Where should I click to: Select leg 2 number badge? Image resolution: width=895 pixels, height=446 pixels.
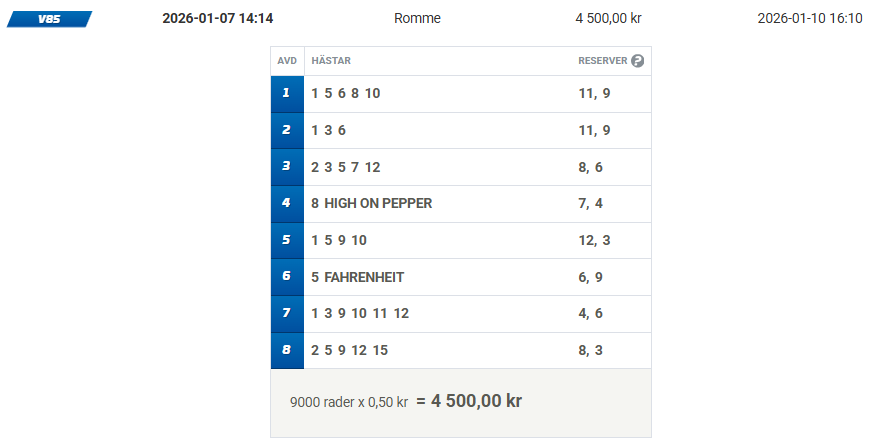click(x=287, y=130)
